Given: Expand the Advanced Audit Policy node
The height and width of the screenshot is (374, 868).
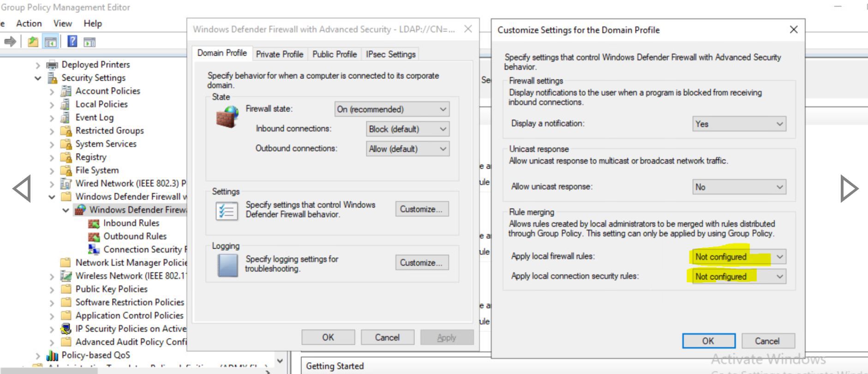Looking at the screenshot, I should 52,343.
